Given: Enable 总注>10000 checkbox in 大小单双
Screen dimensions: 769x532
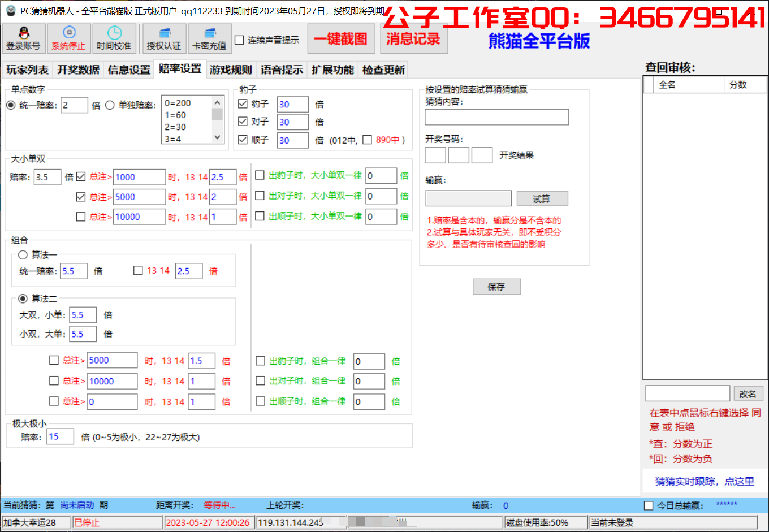Looking at the screenshot, I should (81, 217).
